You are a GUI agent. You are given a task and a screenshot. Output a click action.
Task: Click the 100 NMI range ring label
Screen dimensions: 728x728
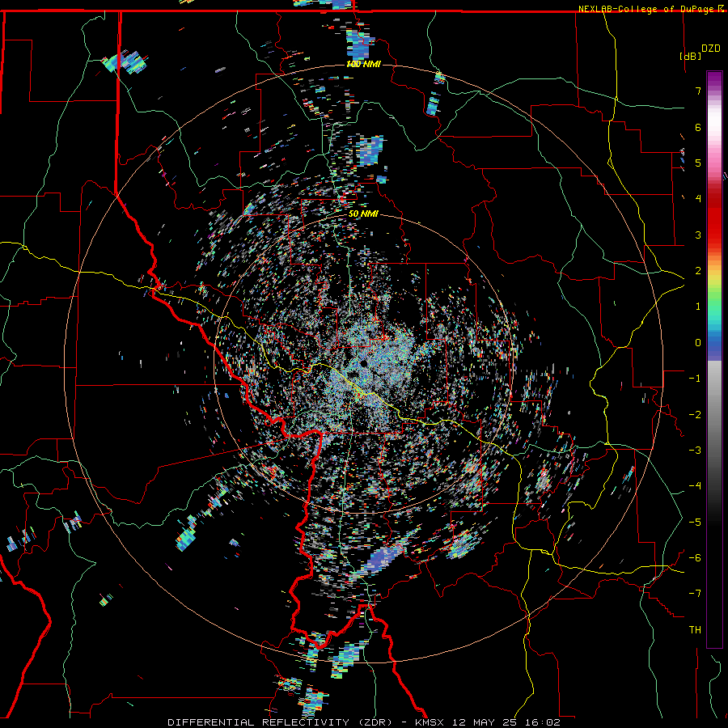[363, 64]
